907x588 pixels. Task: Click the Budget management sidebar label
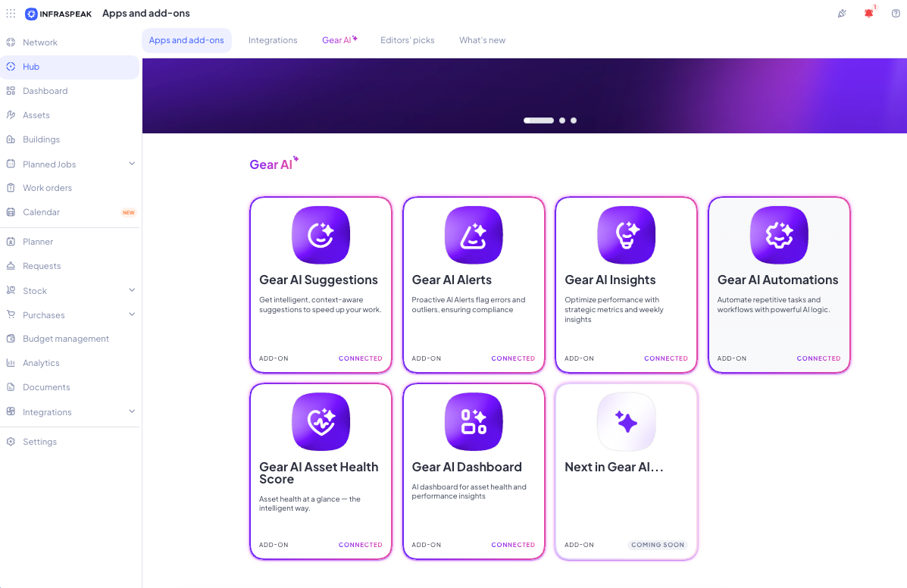click(x=65, y=339)
